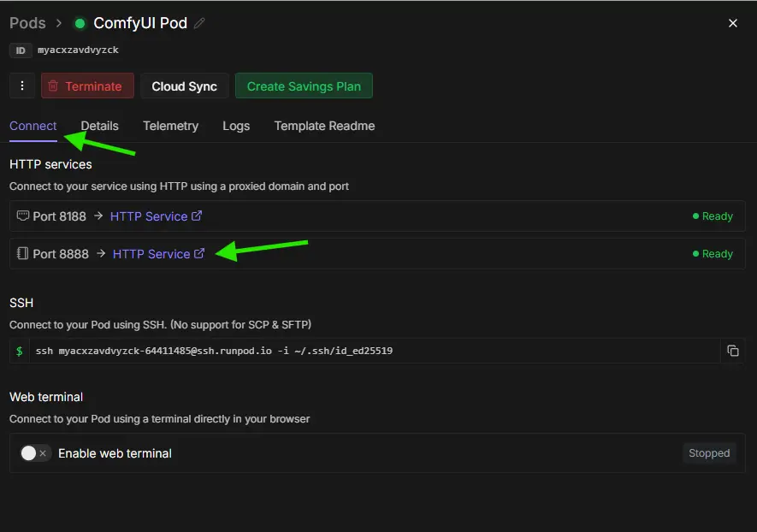
Task: Open the Port 8188 HTTP Service link
Action: click(149, 216)
